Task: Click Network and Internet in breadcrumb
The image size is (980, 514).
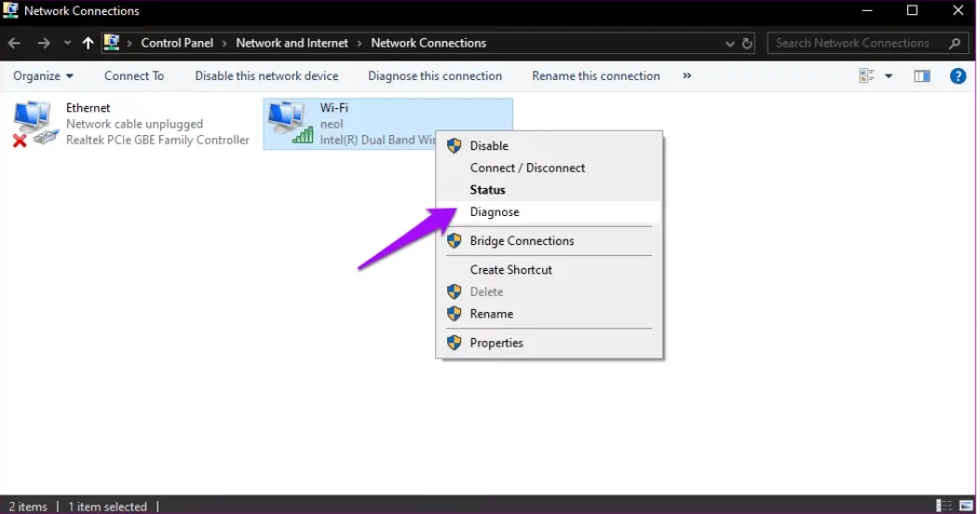Action: pos(292,43)
